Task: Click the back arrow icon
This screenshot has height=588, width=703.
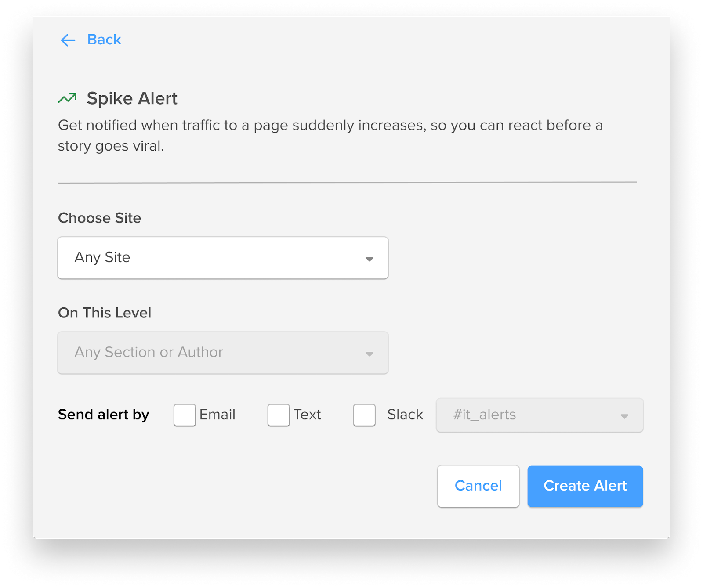Action: click(67, 40)
